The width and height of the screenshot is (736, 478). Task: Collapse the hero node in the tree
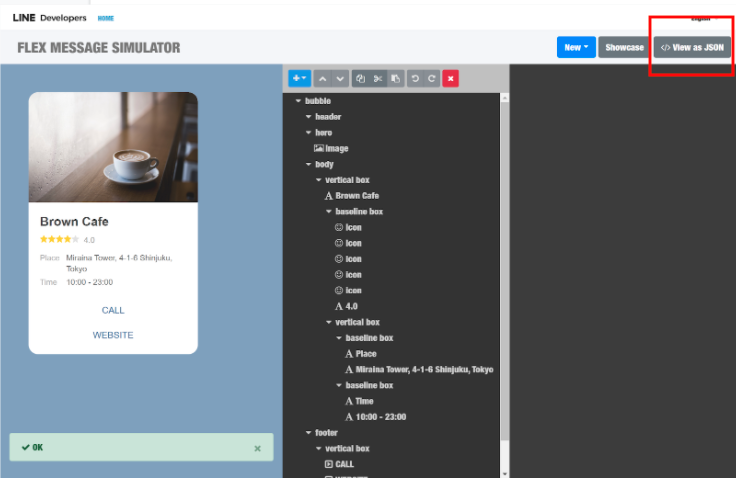[309, 133]
